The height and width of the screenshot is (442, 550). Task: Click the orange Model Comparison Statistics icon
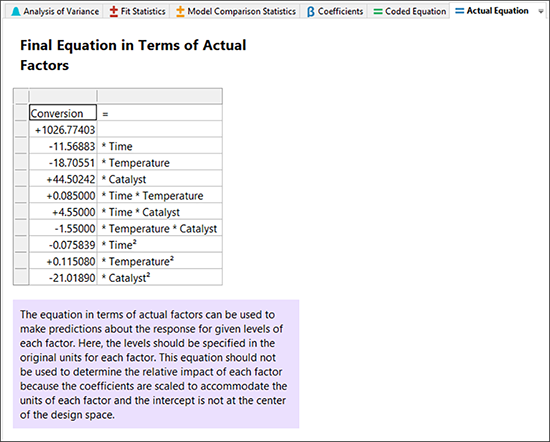click(x=180, y=12)
